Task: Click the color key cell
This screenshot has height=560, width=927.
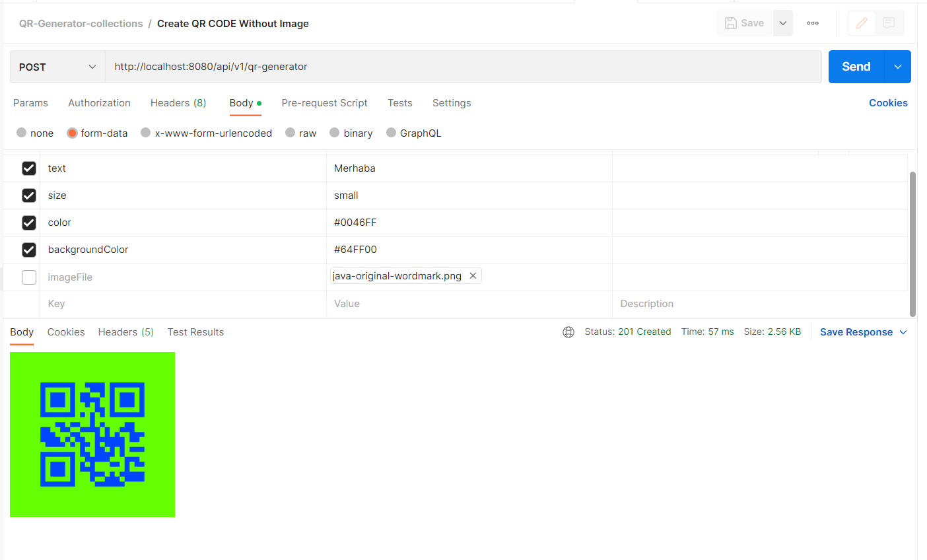Action: click(183, 223)
